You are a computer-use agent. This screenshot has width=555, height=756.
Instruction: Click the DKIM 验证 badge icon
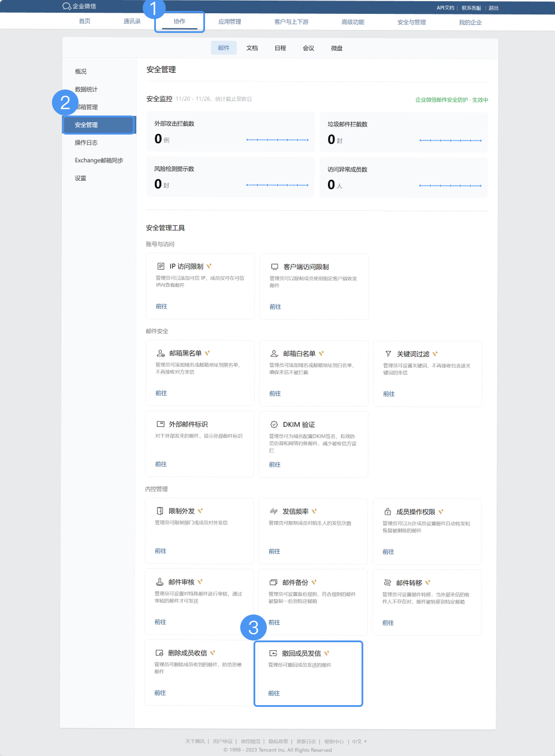click(x=274, y=424)
